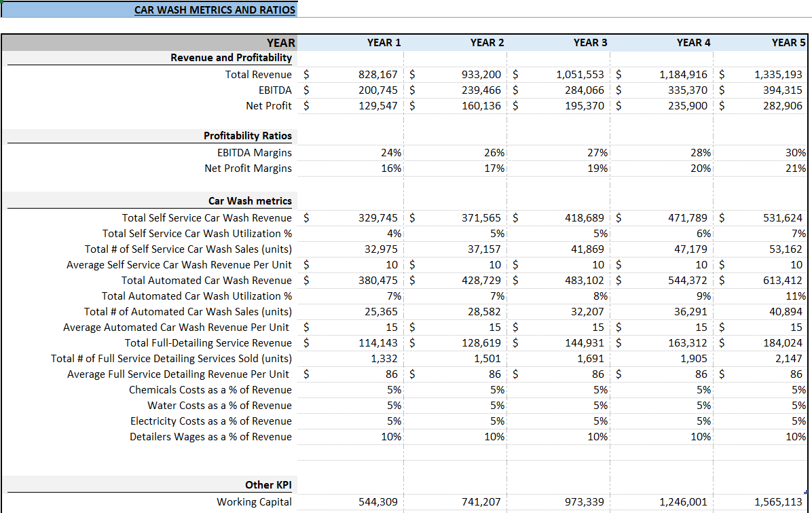Click the Year 1 Working Capital value 544,309
The height and width of the screenshot is (513, 812).
377,501
